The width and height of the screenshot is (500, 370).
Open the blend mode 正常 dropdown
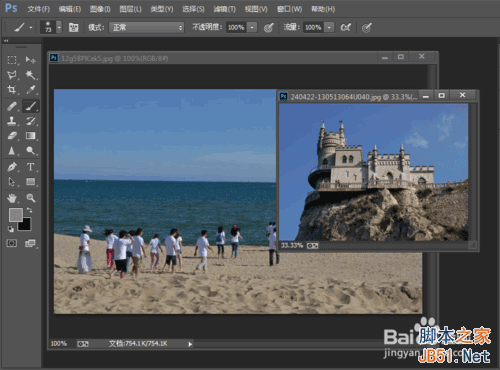pos(147,27)
